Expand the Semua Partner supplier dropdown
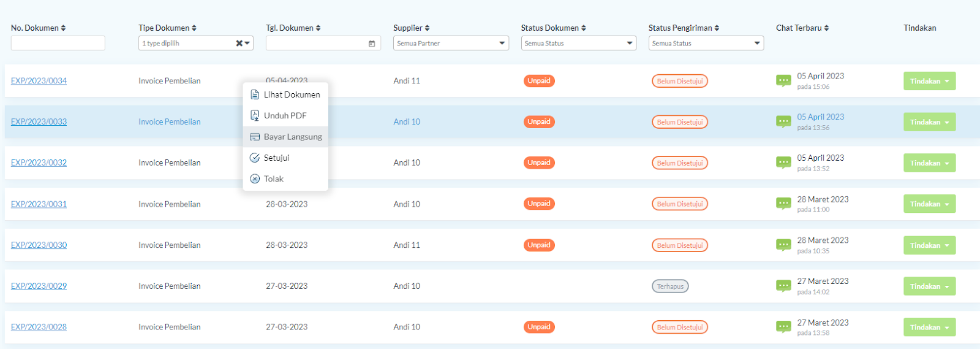Image resolution: width=980 pixels, height=349 pixels. pyautogui.click(x=451, y=44)
